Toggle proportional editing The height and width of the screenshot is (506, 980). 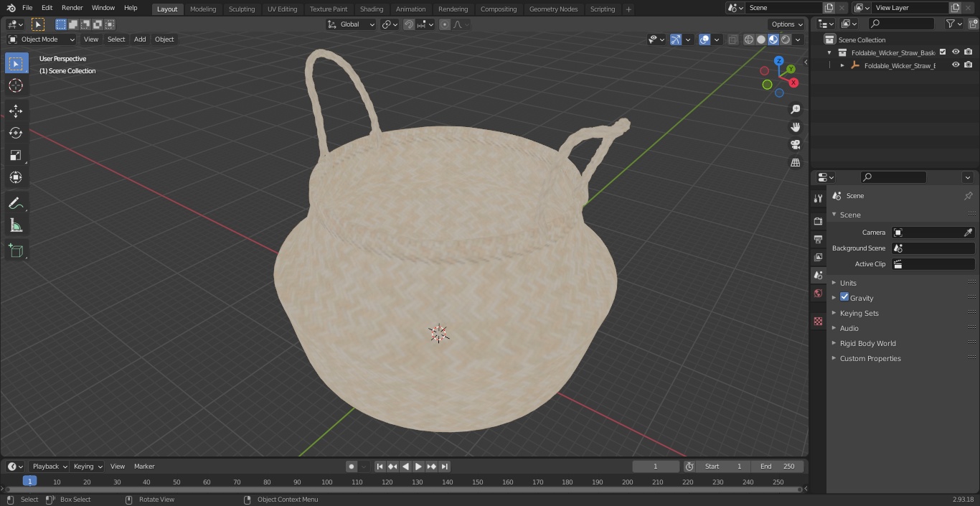tap(445, 24)
